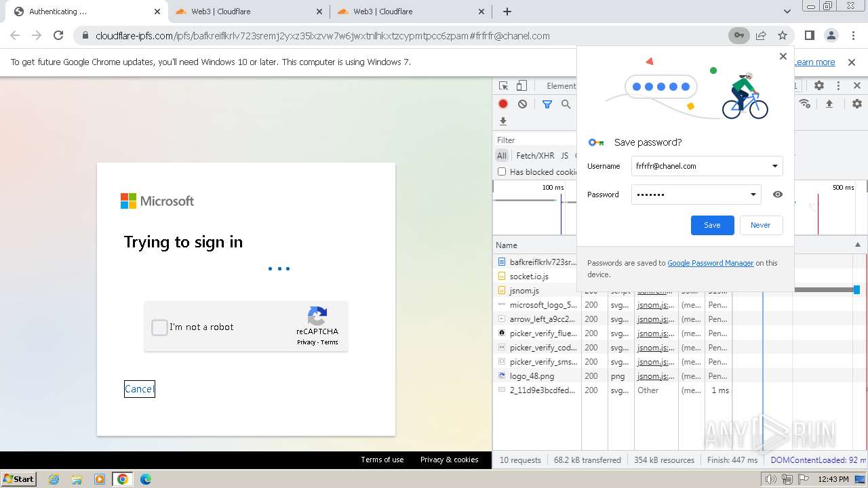This screenshot has width=868, height=488.
Task: Toggle the device toolbar icon
Action: coord(521,86)
